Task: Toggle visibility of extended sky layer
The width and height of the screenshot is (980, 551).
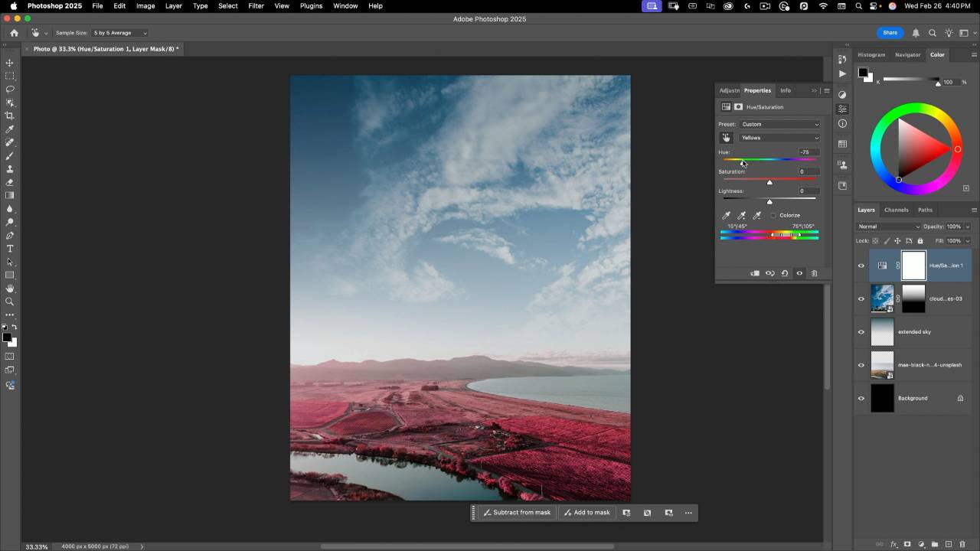Action: (x=861, y=332)
